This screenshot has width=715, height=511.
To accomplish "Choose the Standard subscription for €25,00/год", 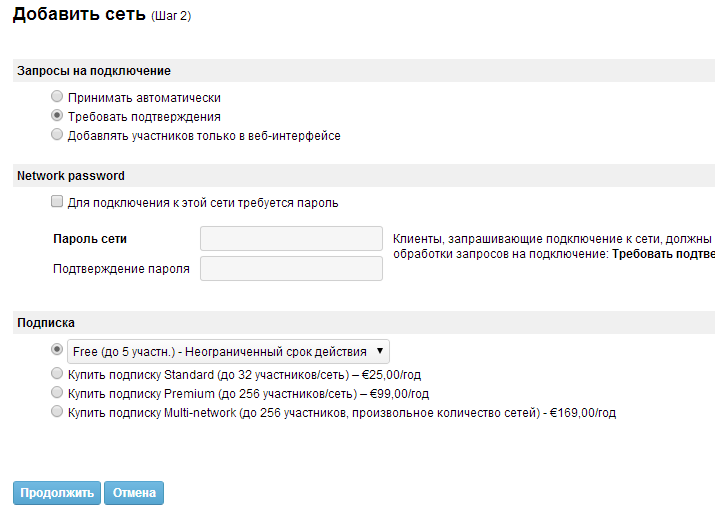I will 57,374.
